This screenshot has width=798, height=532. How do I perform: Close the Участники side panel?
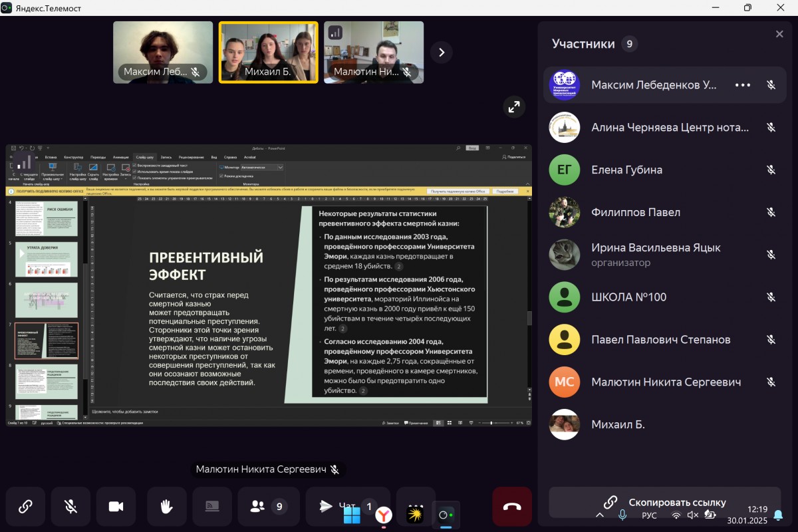(x=779, y=34)
